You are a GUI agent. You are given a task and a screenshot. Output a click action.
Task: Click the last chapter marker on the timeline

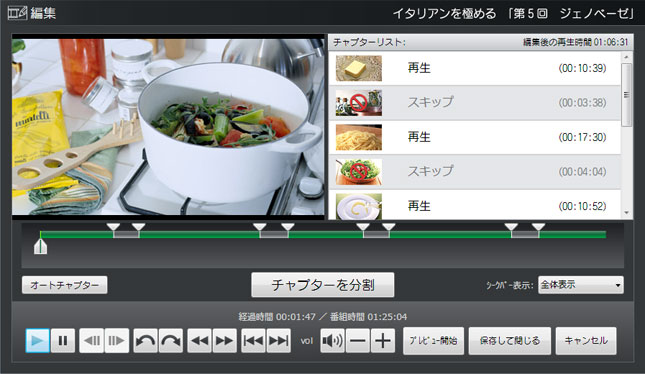pyautogui.click(x=538, y=227)
